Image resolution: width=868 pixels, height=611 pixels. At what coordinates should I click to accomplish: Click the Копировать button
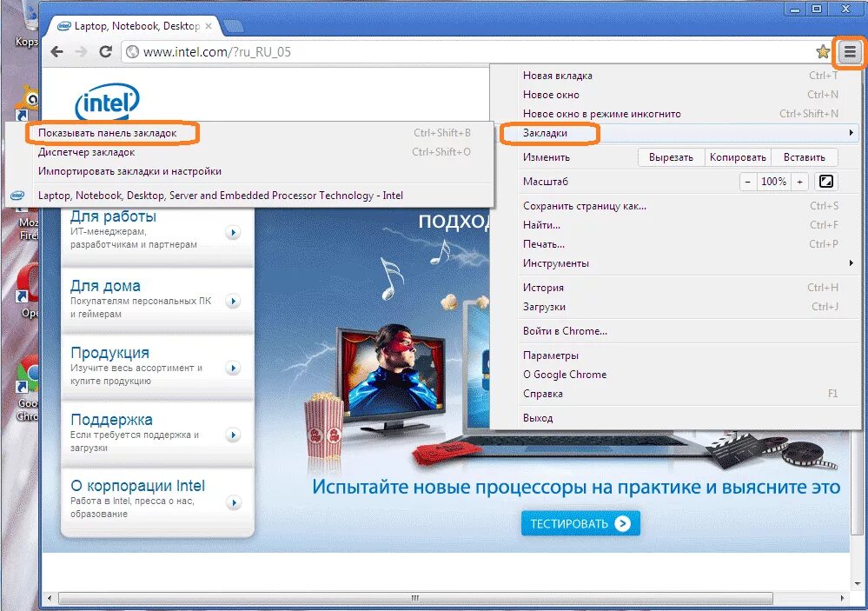[x=738, y=157]
